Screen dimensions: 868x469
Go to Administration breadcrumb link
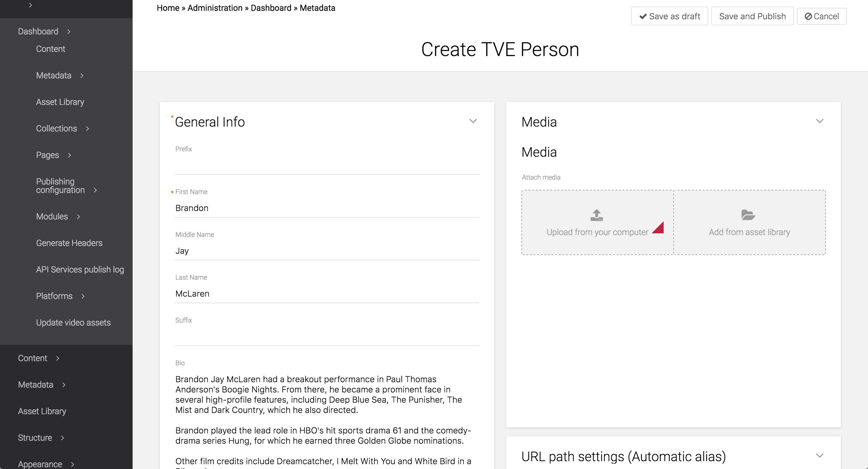click(x=215, y=8)
